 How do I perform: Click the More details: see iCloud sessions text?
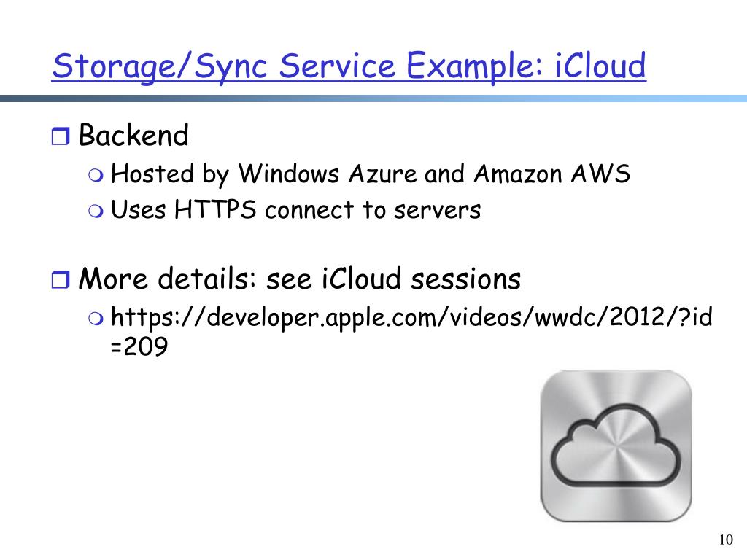click(x=300, y=279)
